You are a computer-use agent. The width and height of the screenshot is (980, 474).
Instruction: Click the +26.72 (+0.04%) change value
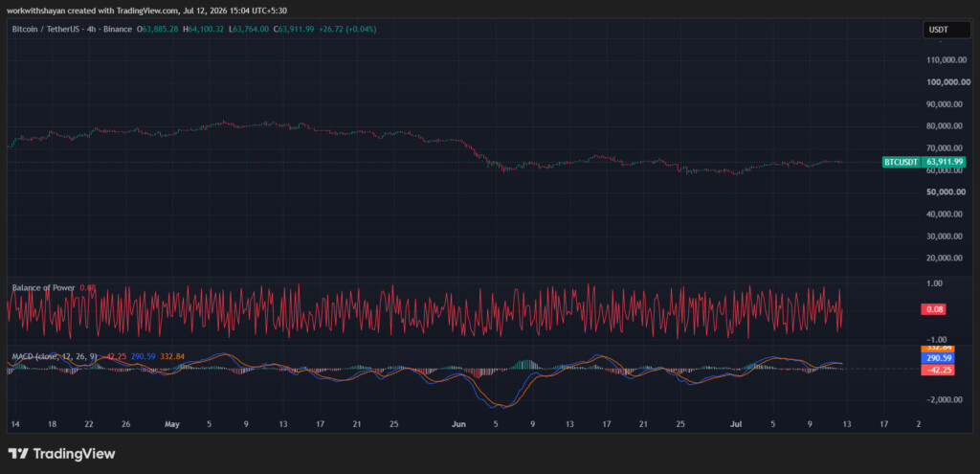pyautogui.click(x=346, y=30)
